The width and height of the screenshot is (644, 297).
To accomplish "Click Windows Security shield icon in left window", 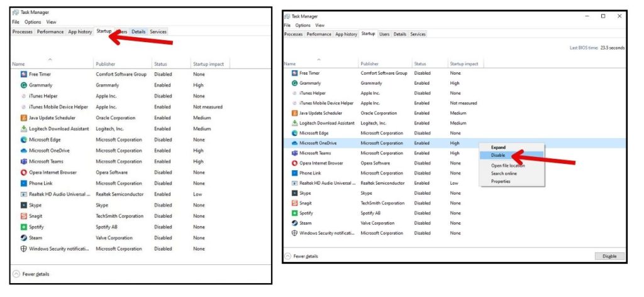I will click(x=24, y=249).
